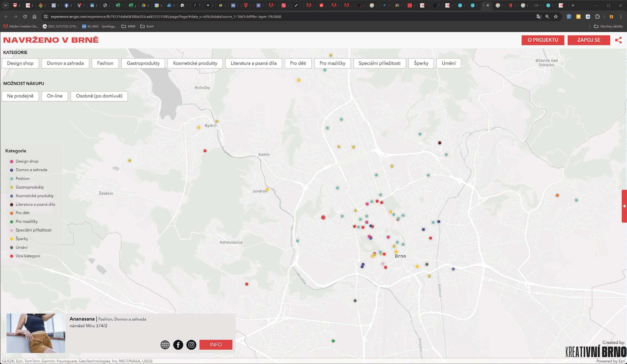
Task: Click the O PROJEKTU button
Action: (543, 40)
